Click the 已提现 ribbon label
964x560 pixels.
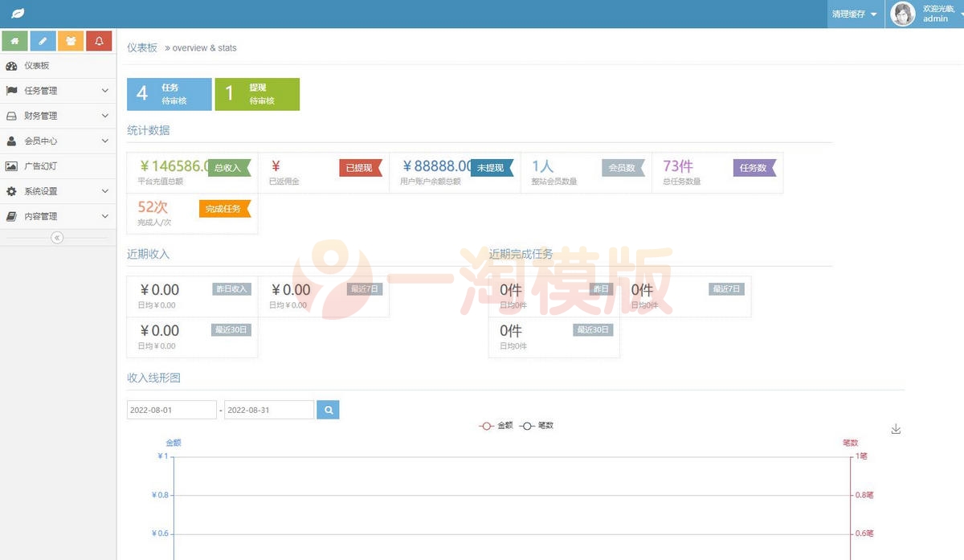(361, 168)
